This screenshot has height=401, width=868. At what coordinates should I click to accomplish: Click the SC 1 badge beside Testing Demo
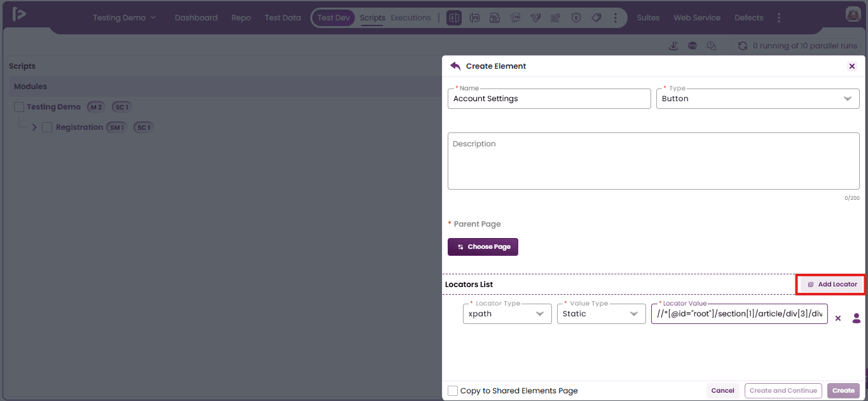click(x=122, y=107)
